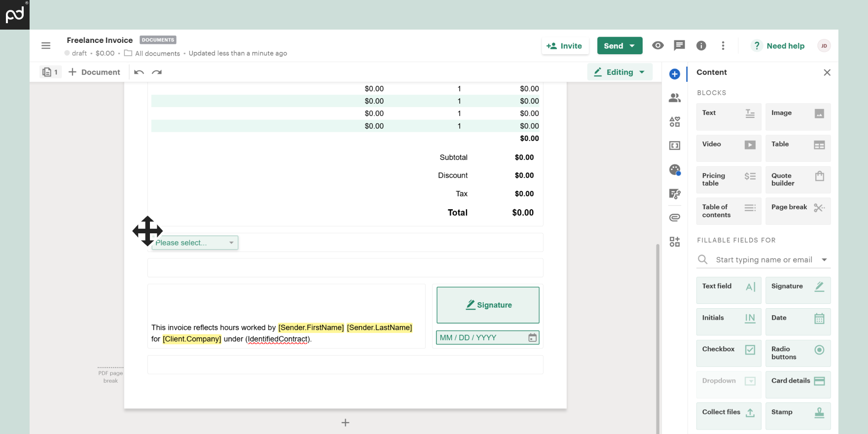Insert a Page break block
This screenshot has width=868, height=434.
pos(798,211)
